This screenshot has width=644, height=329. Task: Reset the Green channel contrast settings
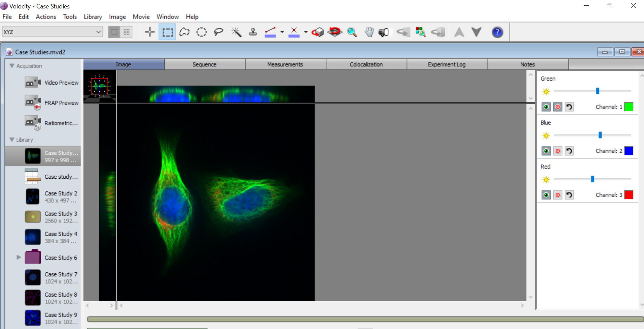point(569,107)
